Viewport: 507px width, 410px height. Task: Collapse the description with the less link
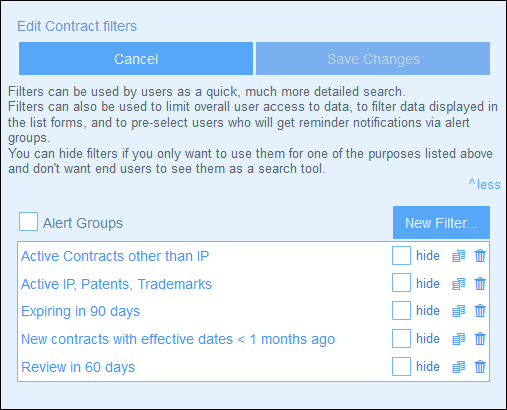(x=485, y=184)
